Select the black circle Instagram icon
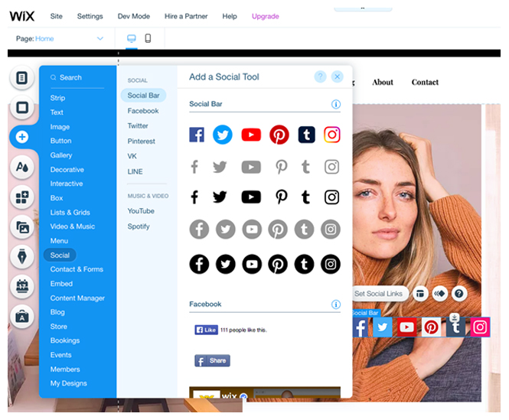Viewport: 509px width, 420px height. click(x=331, y=264)
